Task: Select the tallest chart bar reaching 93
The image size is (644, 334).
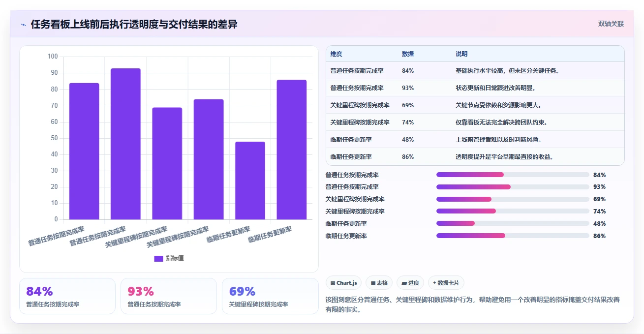Action: tap(125, 144)
